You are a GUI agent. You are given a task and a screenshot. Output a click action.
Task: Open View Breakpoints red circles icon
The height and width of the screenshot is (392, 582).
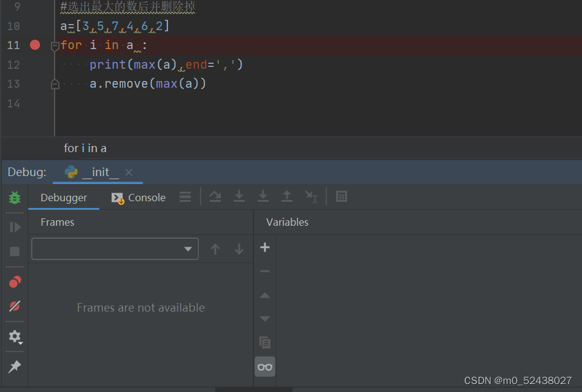15,282
